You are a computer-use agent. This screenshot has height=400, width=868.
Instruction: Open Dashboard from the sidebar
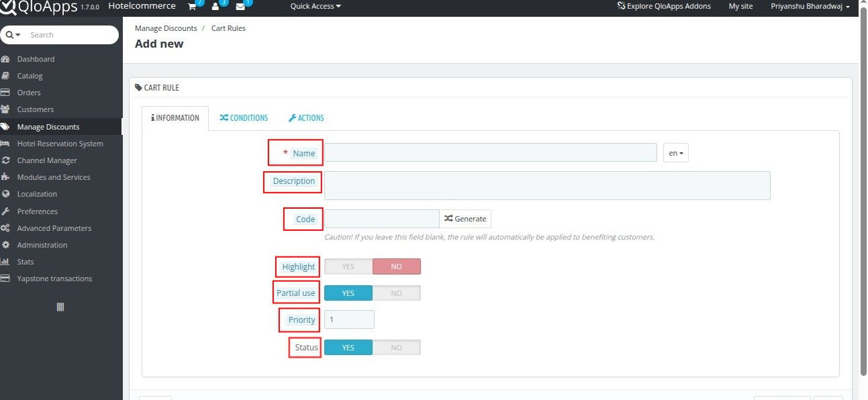click(x=36, y=59)
